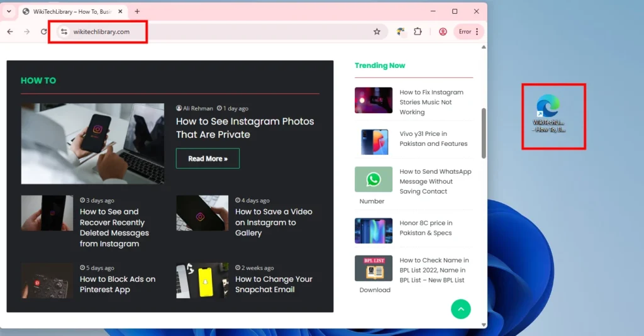Open the WikiTechLibrary desktop shortcut

tap(548, 115)
